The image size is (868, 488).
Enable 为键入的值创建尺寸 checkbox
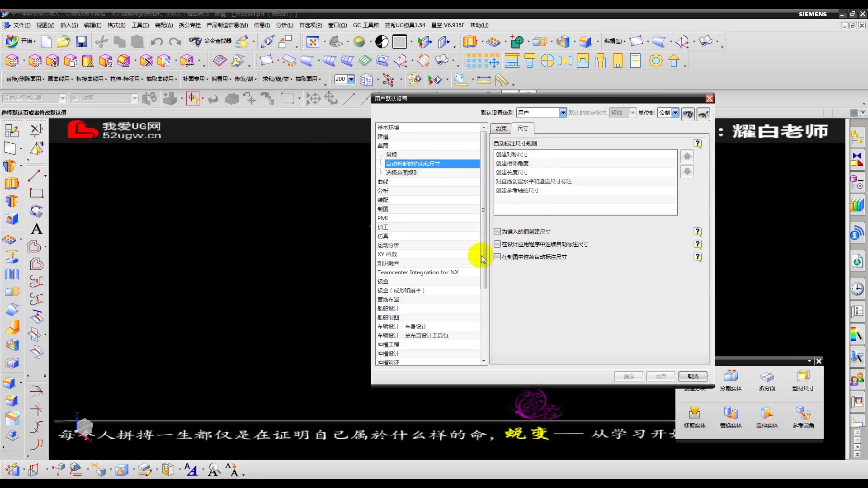point(497,231)
